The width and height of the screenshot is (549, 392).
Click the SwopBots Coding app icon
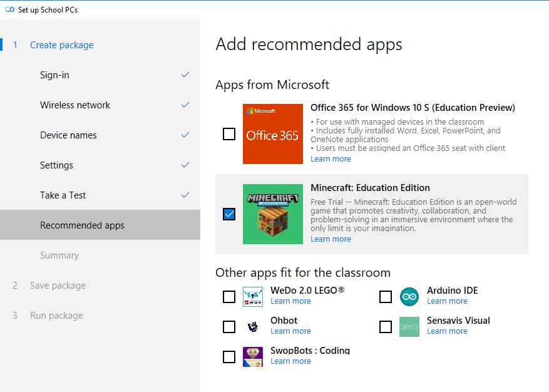pos(253,357)
